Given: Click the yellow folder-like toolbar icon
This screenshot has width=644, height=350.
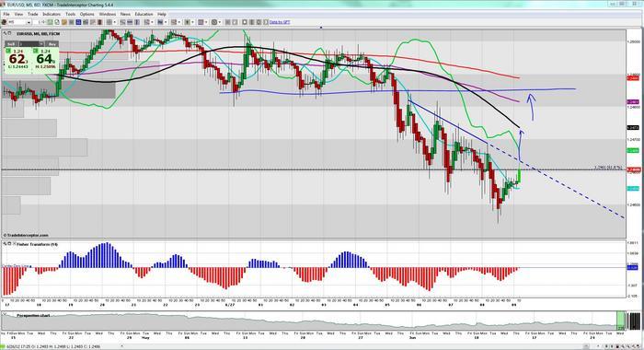Looking at the screenshot, I should pos(64,22).
